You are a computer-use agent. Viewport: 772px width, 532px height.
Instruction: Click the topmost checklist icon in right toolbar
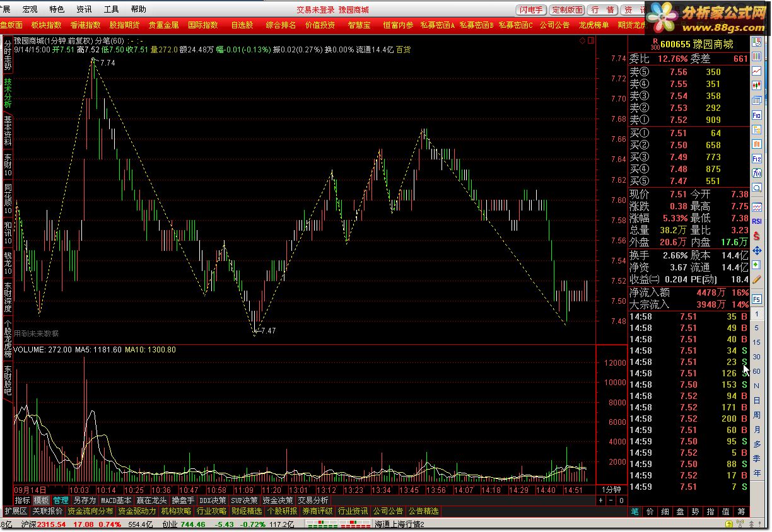coord(757,42)
